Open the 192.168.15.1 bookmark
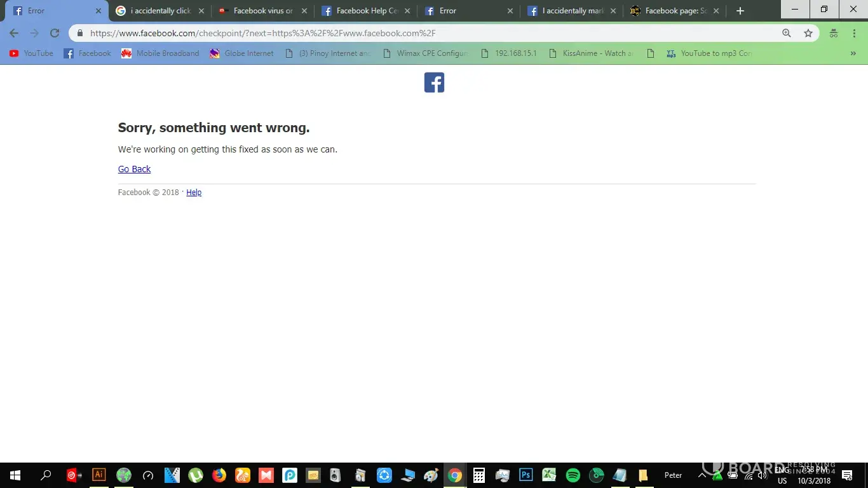 [508, 53]
